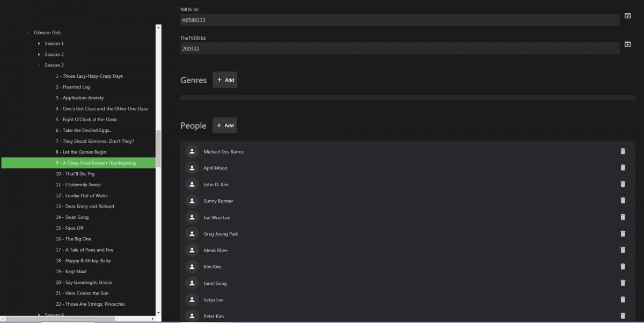Click trash icon next to Sunny Bonner
The height and width of the screenshot is (323, 644).
point(623,201)
